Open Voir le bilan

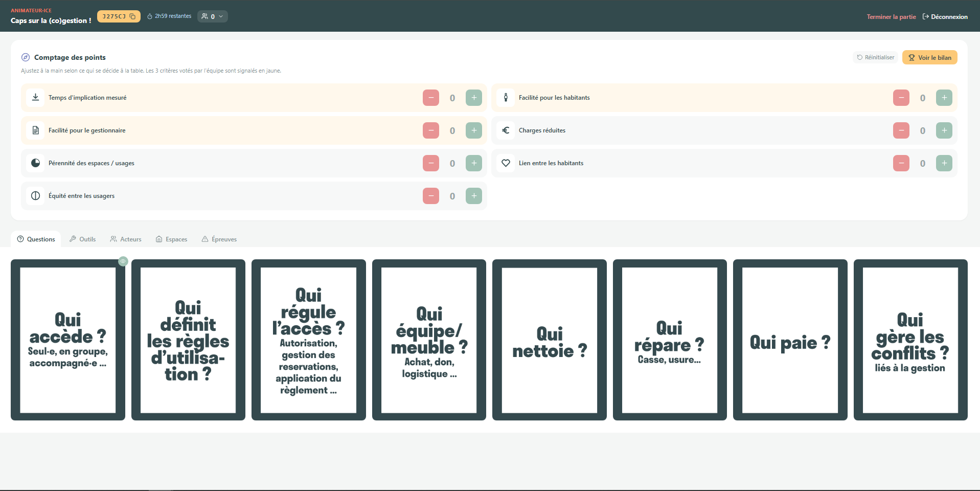tap(929, 57)
